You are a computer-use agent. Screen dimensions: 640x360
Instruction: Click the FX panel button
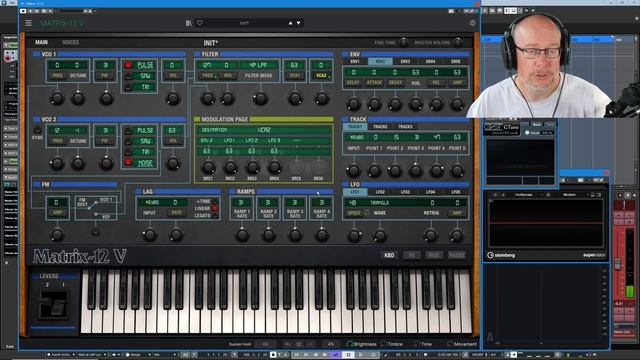(x=411, y=255)
